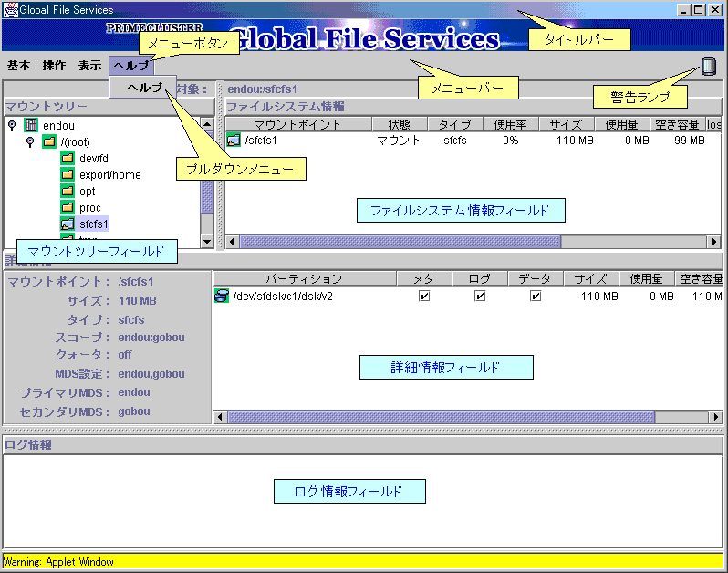The height and width of the screenshot is (573, 728).
Task: Choose ヘルプ item in the pulldown menu
Action: [143, 88]
